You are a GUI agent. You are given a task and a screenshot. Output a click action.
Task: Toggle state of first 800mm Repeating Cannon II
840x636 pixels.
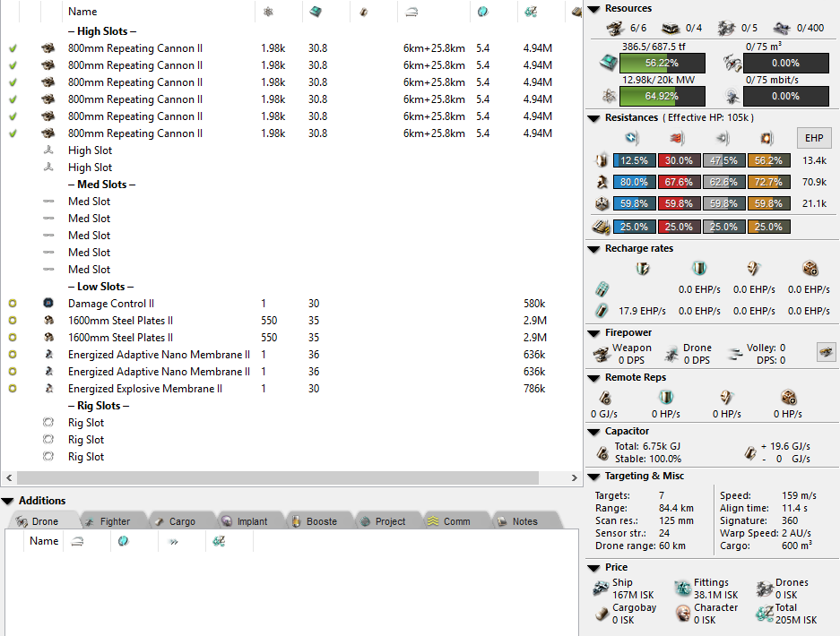pos(13,48)
